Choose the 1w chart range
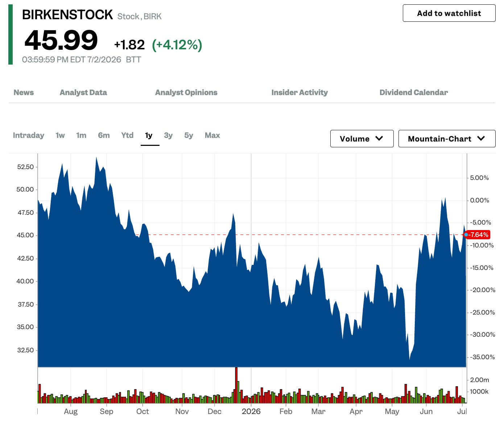The image size is (504, 426). (60, 135)
